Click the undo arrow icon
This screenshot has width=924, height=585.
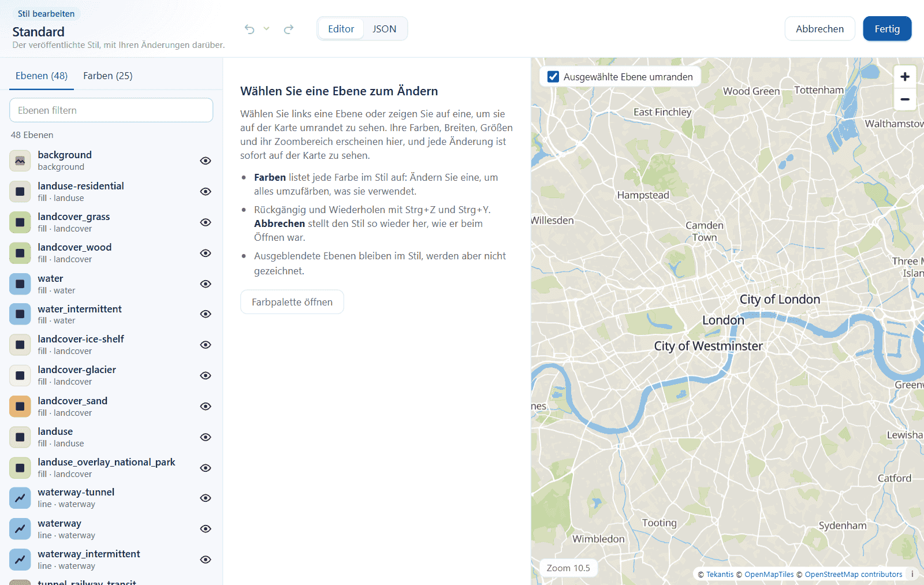pyautogui.click(x=249, y=29)
